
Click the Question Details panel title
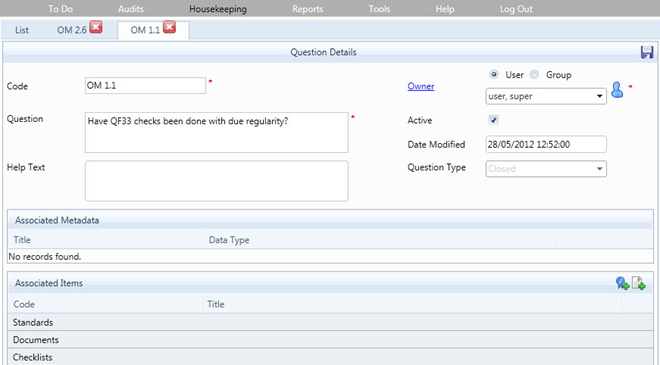click(x=323, y=52)
